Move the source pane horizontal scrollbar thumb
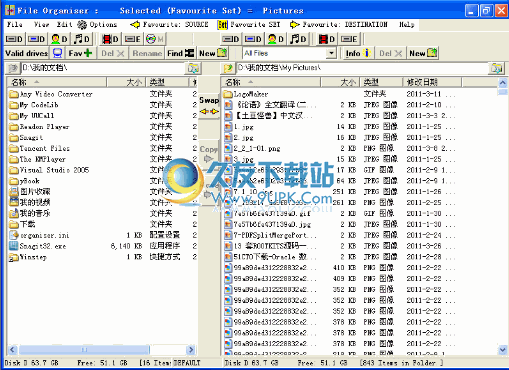 click(84, 350)
